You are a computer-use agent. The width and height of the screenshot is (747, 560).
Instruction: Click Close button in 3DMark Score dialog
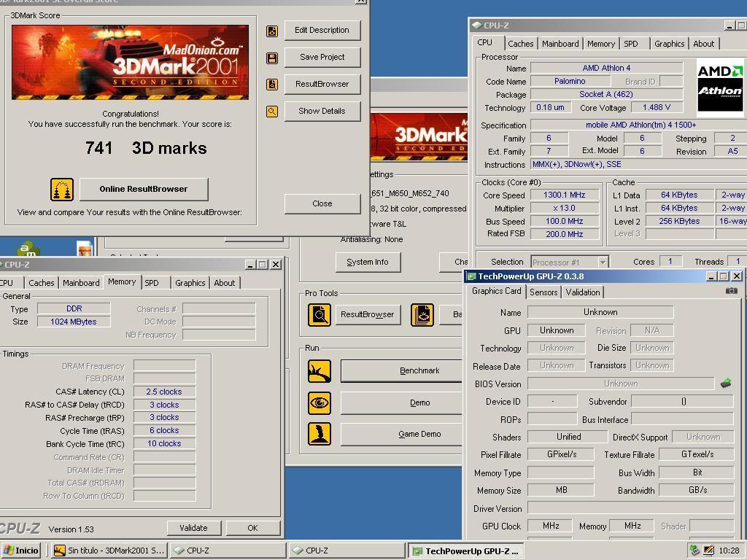coord(322,204)
